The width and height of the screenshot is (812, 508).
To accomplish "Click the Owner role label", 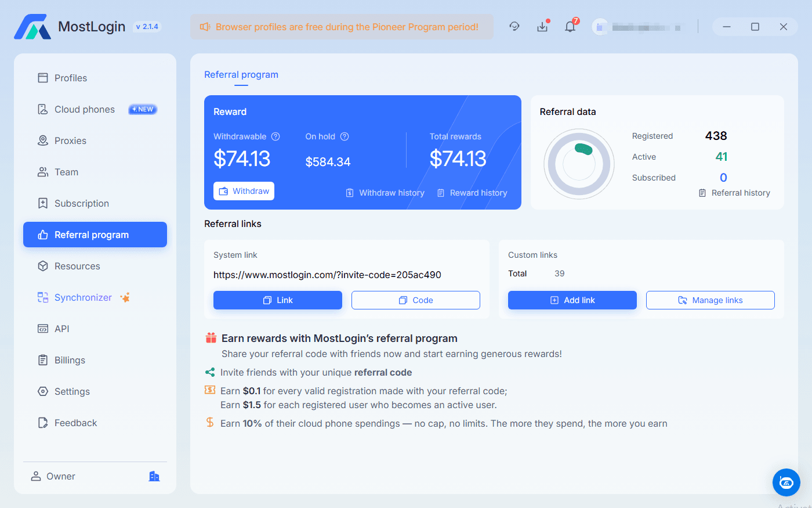I will tap(61, 476).
